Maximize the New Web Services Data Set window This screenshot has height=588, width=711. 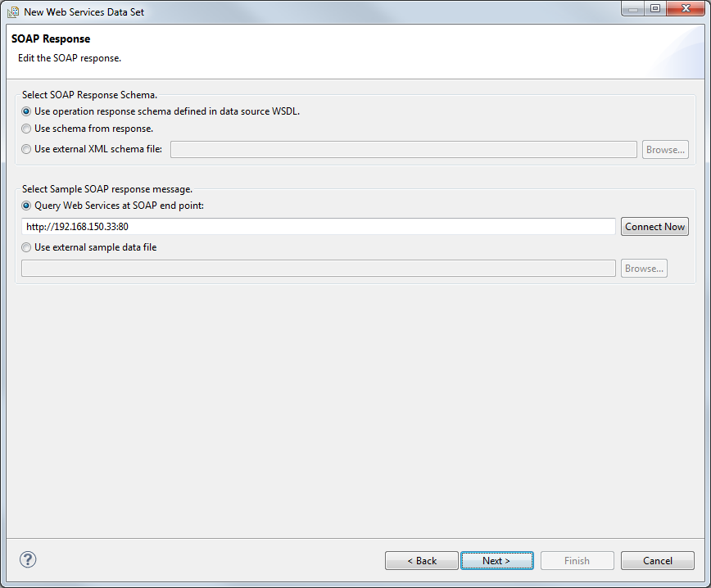(655, 9)
